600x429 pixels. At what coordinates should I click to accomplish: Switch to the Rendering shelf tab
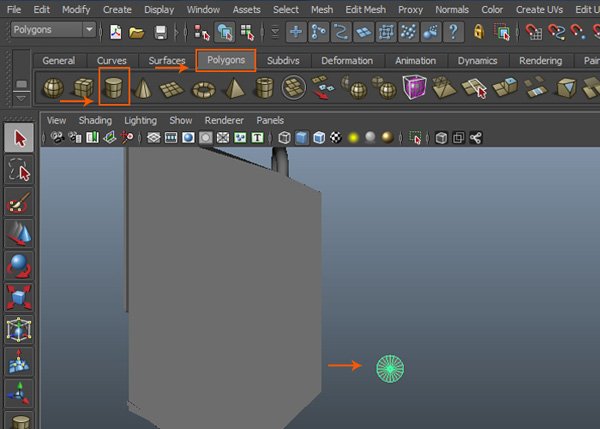pyautogui.click(x=540, y=60)
